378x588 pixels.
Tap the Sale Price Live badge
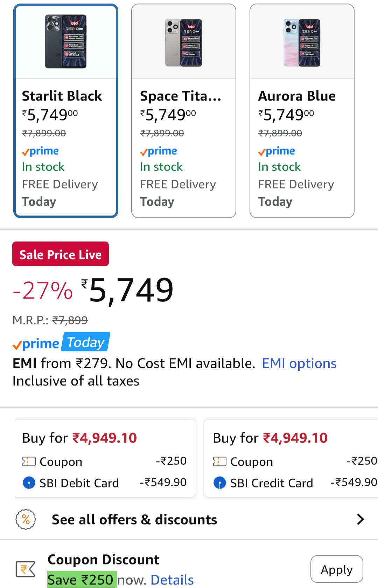pos(61,254)
